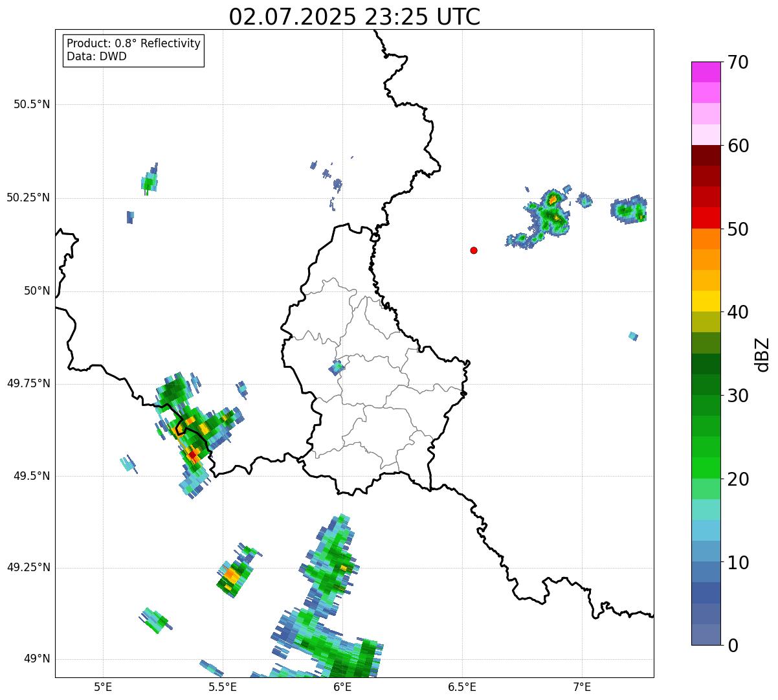Click the '49.75°N' latitude label
Viewport: 778px width, 700px height.
point(28,383)
